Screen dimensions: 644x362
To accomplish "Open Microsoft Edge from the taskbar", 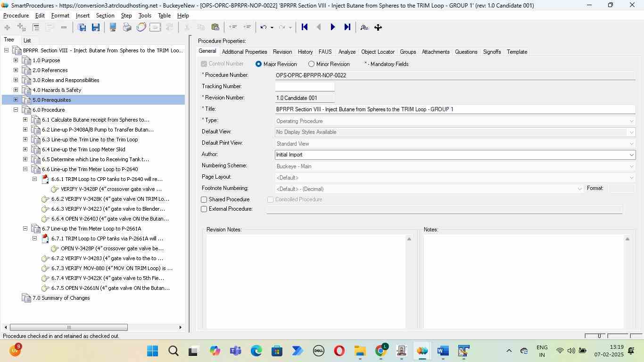I will (x=256, y=351).
